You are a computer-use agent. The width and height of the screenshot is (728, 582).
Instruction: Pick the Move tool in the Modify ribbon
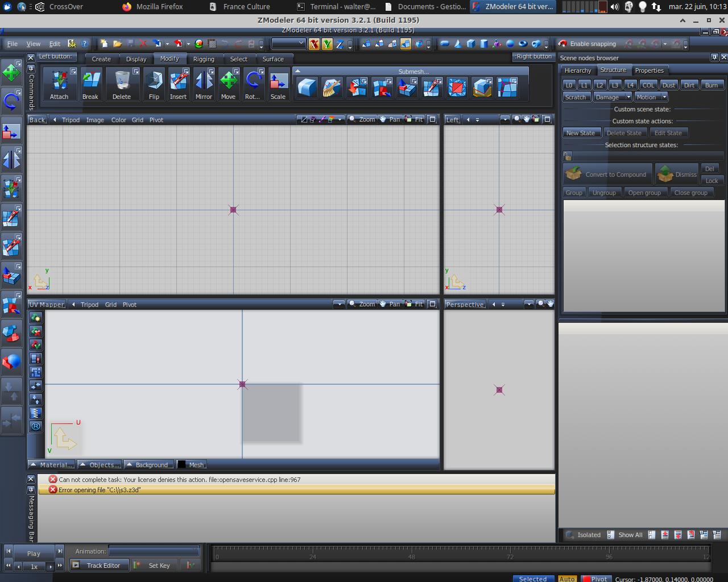pos(229,84)
